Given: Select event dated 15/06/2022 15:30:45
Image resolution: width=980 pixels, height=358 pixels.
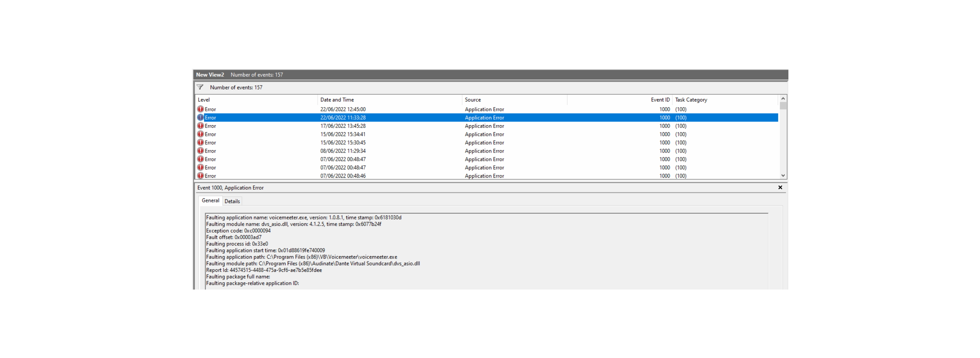Looking at the screenshot, I should tap(487, 143).
